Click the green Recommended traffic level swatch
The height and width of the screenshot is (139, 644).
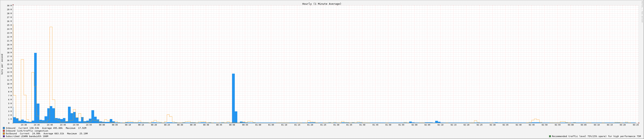tap(550, 136)
